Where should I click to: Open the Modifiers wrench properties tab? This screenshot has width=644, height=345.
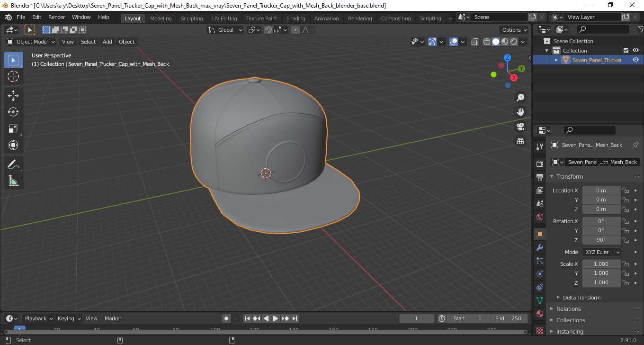click(x=539, y=247)
